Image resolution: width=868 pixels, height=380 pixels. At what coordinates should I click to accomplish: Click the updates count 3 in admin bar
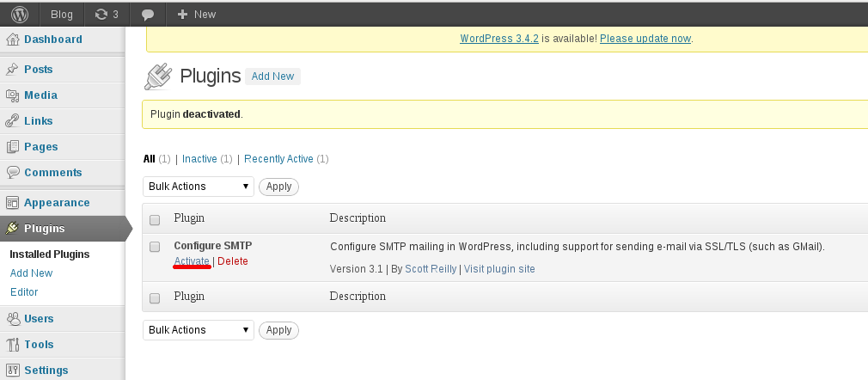tap(115, 15)
